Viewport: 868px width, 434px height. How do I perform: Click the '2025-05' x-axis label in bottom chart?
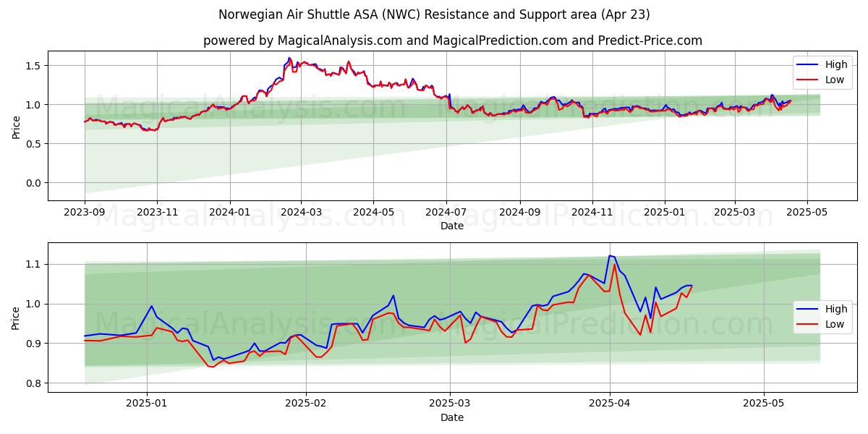[764, 404]
